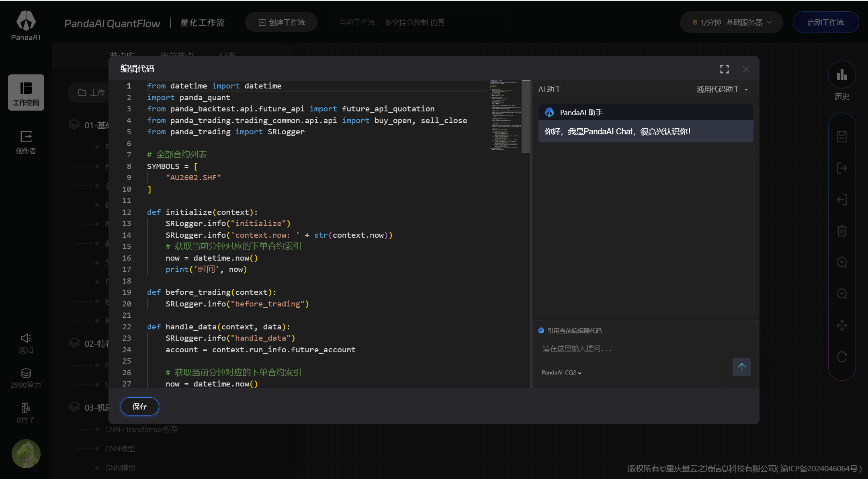Click the 'SYMBOLS = [' code line
Screen dimensions: 868x479
(x=172, y=166)
